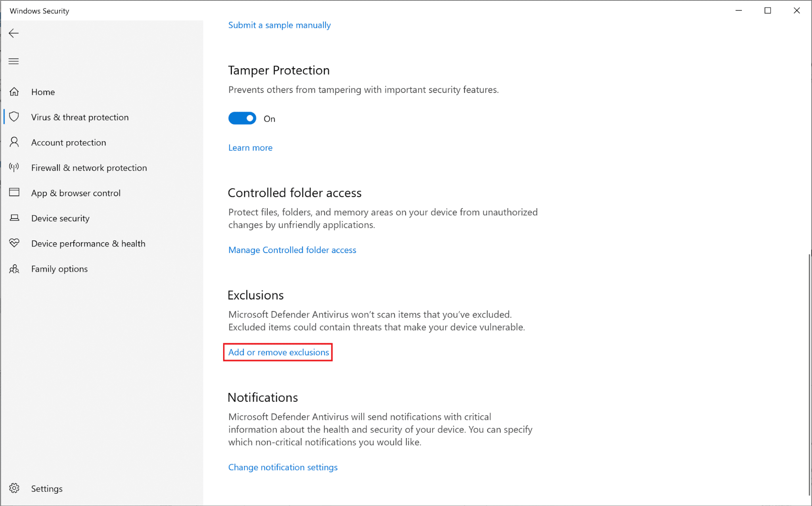Click the Device performance heart icon
The height and width of the screenshot is (506, 812).
14,243
